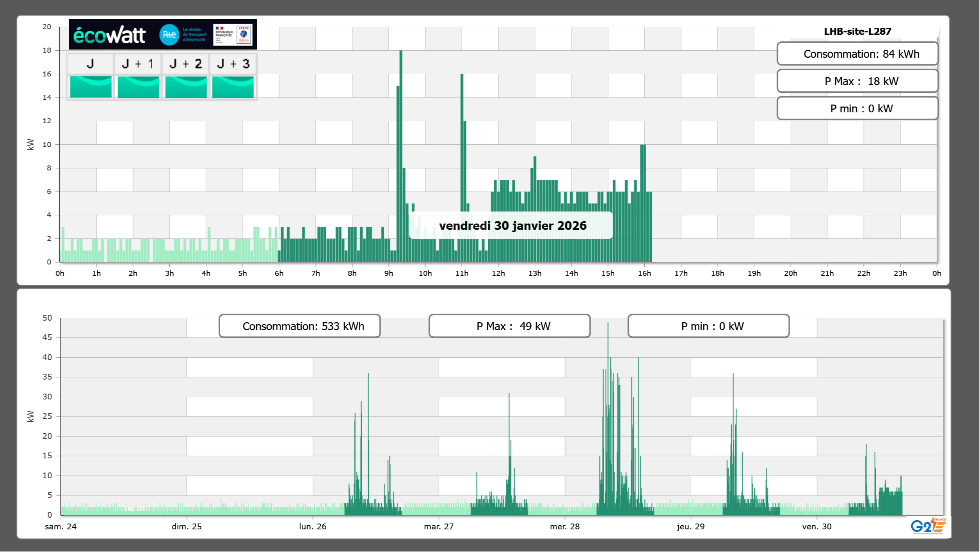Click the République Française logo

[x=224, y=35]
